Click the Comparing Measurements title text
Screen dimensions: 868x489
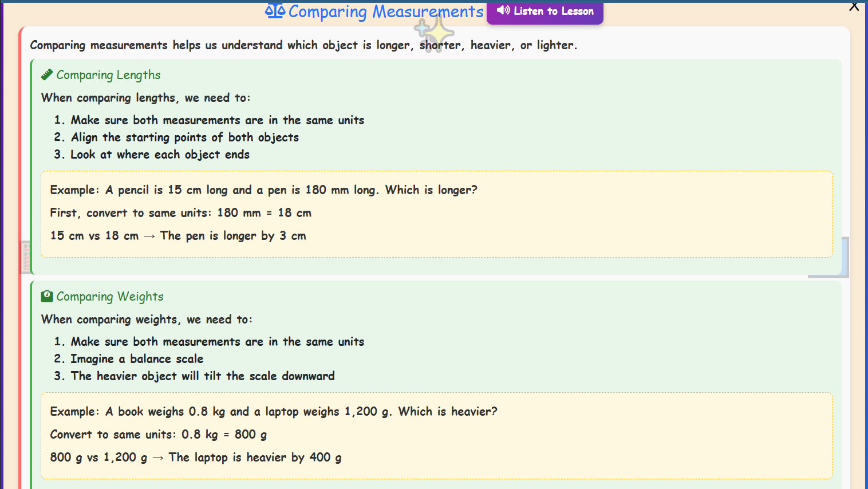(x=385, y=11)
